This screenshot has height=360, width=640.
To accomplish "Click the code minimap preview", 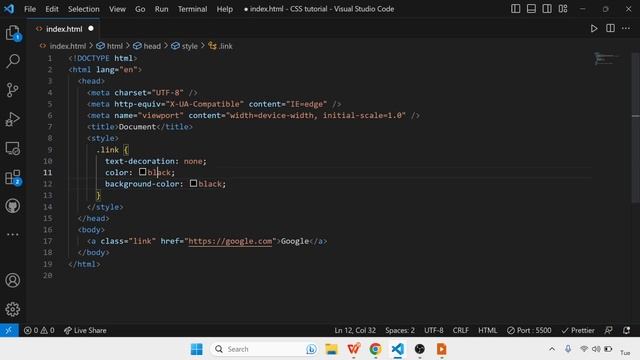I will 606,59.
